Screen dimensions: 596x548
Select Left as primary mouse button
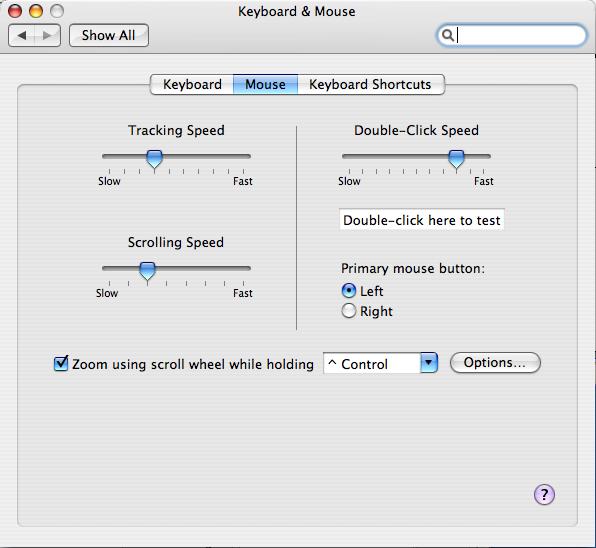(349, 291)
